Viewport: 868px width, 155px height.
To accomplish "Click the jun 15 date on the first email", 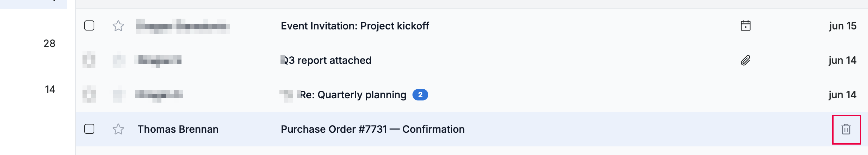I will (843, 26).
